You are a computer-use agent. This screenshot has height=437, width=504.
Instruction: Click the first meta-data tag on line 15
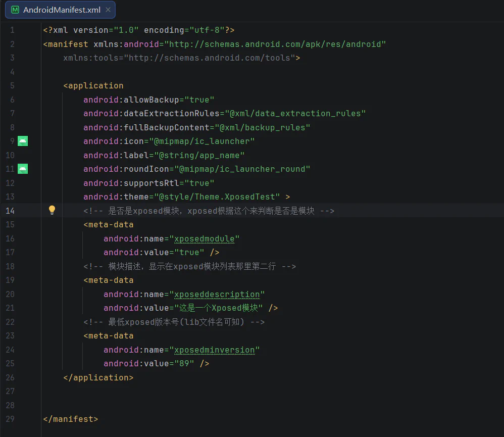[x=108, y=225]
